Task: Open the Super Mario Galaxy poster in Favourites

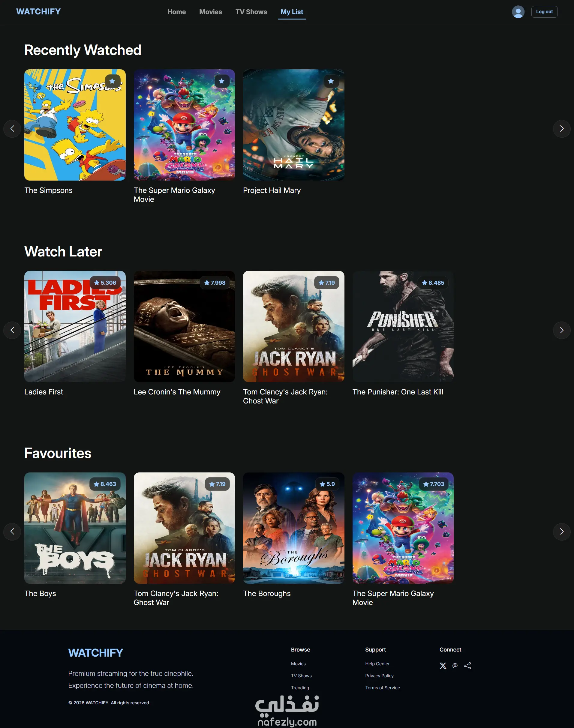Action: (x=403, y=528)
